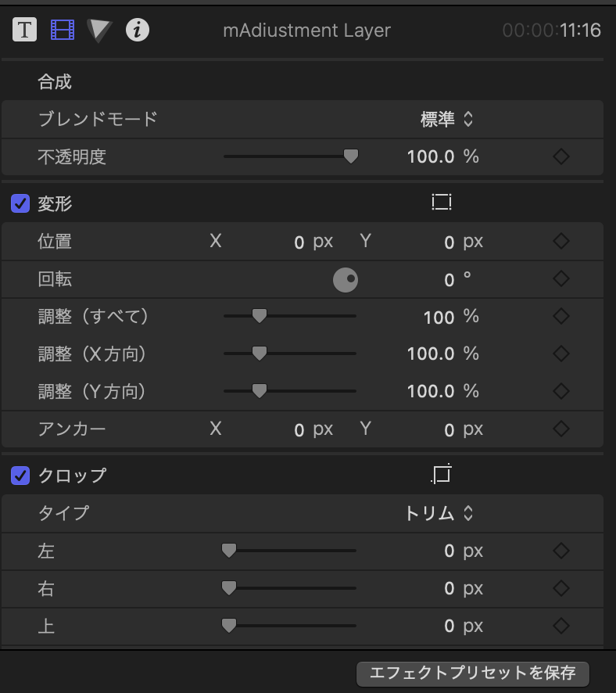Open the ブレンドモード dropdown set to 標準
This screenshot has height=693, width=616.
tap(447, 119)
